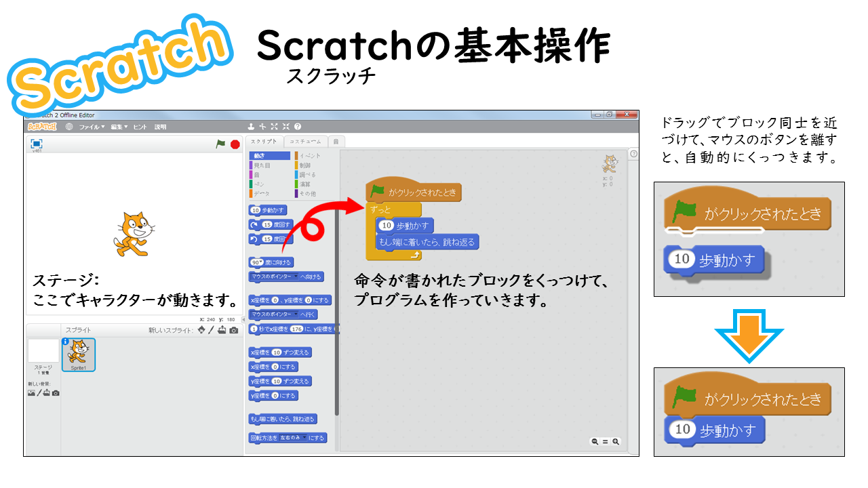Viewport: 868px width, 488px height.
Task: Click the 15 field in clockwise 度回す block
Action: click(267, 224)
